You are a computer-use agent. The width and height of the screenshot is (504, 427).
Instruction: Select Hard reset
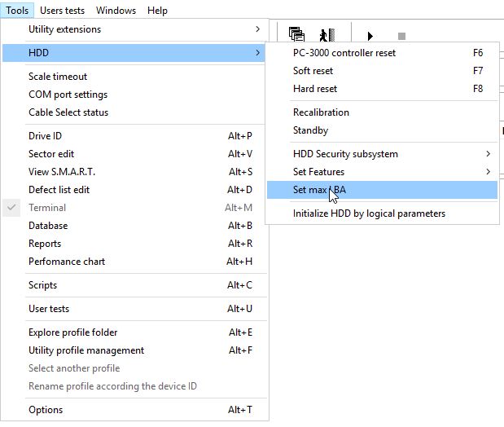(382, 89)
